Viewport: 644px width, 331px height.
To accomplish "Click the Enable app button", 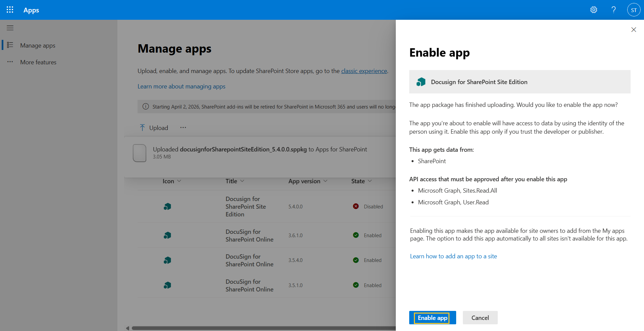I will [x=432, y=318].
